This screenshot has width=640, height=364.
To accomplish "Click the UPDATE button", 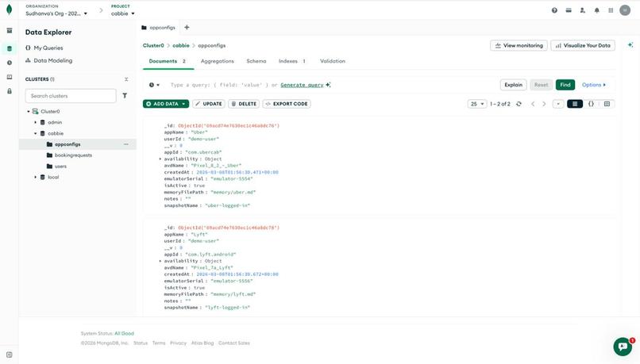I will pyautogui.click(x=209, y=104).
